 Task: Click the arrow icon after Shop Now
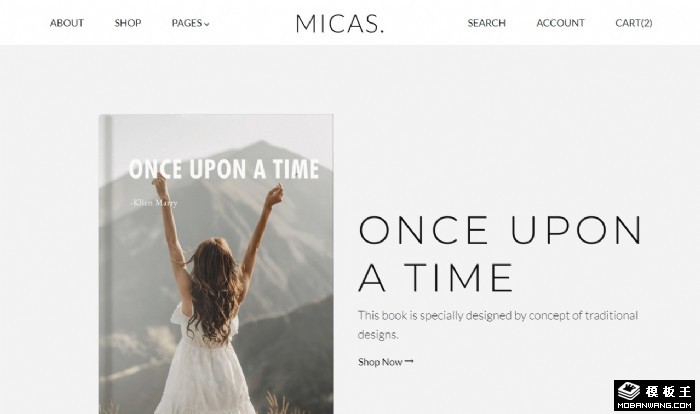[x=409, y=361]
